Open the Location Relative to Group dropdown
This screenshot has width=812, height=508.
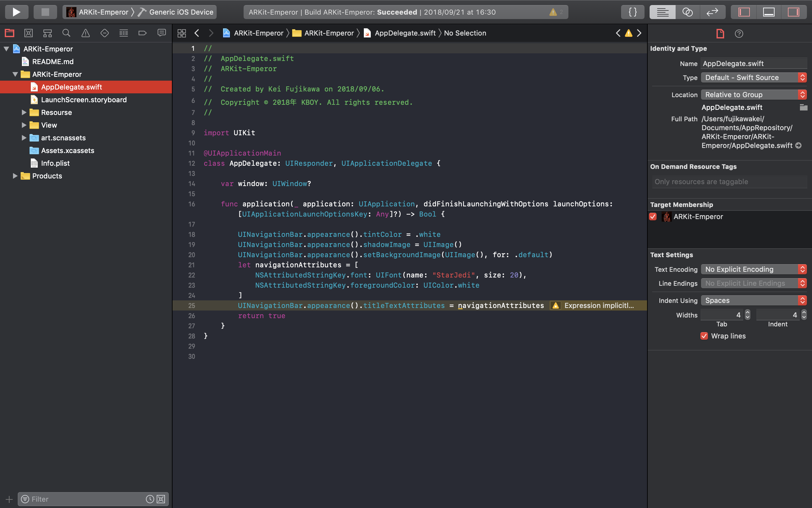point(754,95)
